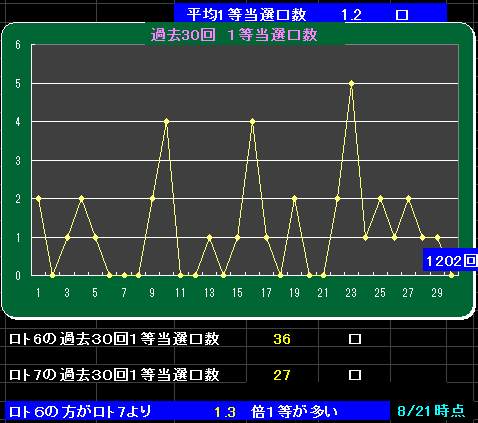
Task: Select the cell labeled 平均1等当選口数
Action: click(246, 15)
